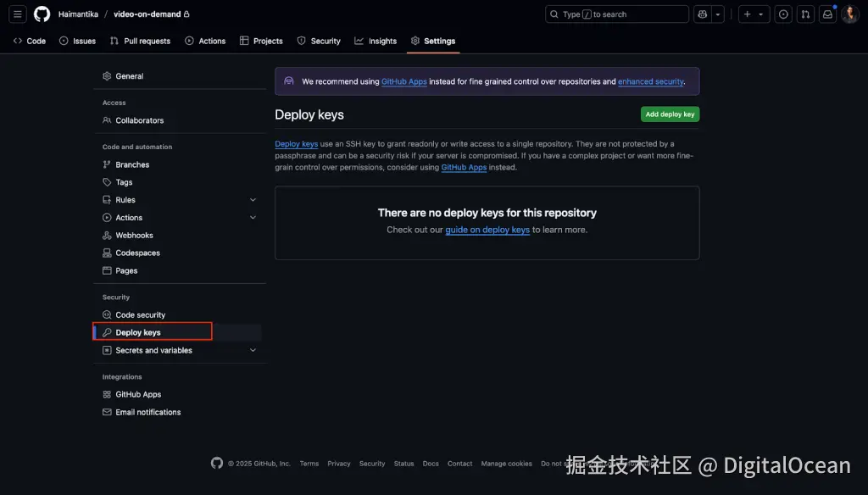Open the Copilot dropdown arrow
Screen dimensions: 868x495
(718, 14)
